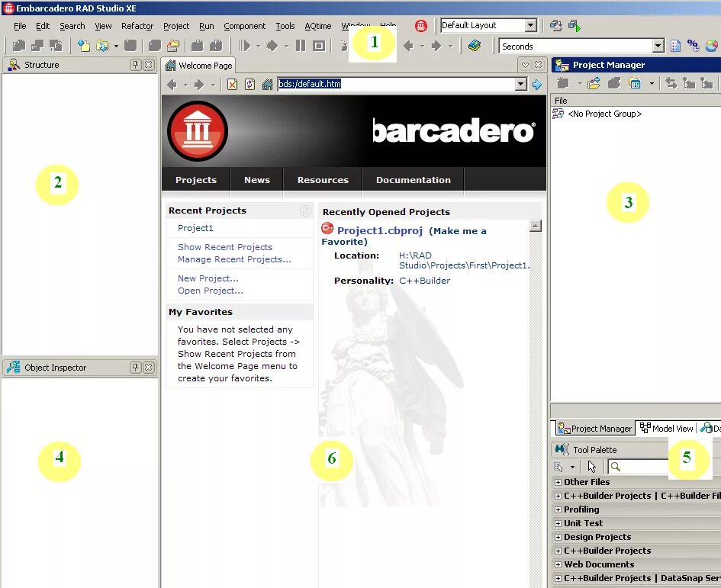The image size is (721, 588).
Task: Select the Project Manager bottom tab
Action: (594, 428)
